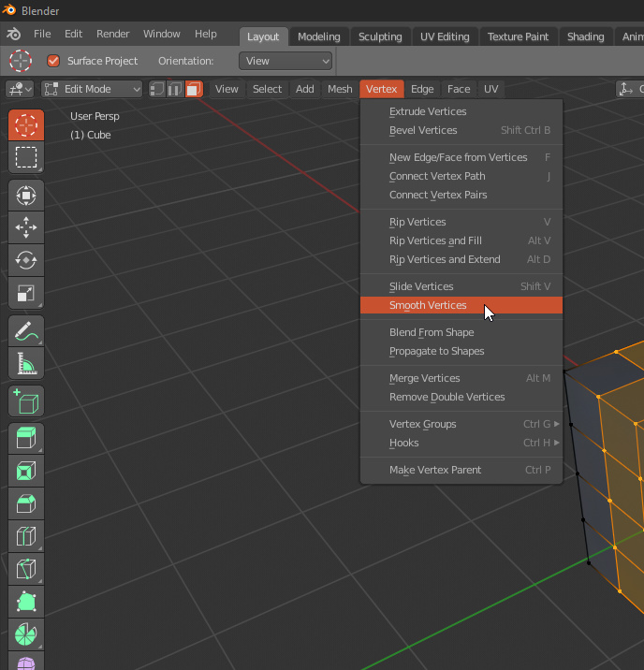The image size is (644, 670).
Task: Select the Inset Faces tool
Action: (x=26, y=471)
